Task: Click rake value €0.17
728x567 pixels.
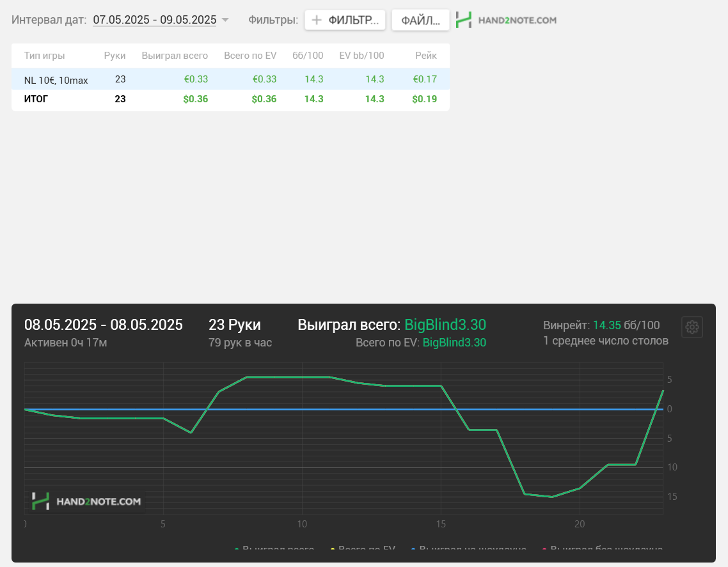Action: coord(425,79)
